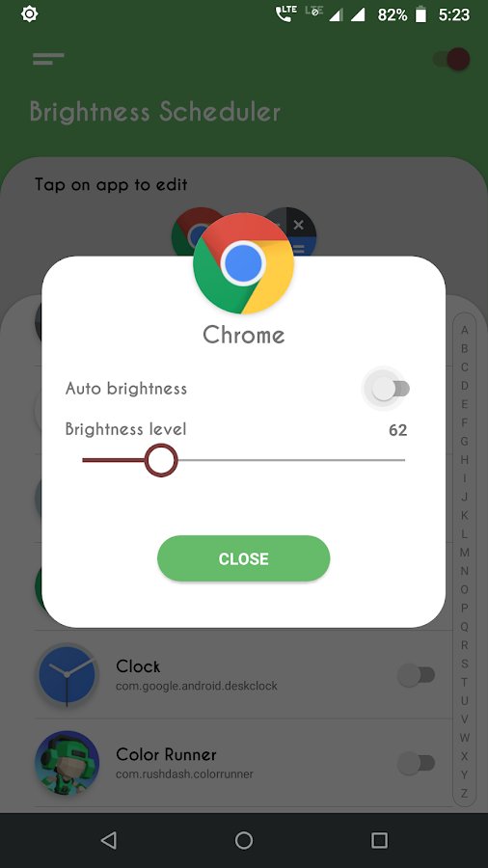Viewport: 488px width, 868px height.
Task: Open the hamburger menu icon
Action: pos(48,59)
